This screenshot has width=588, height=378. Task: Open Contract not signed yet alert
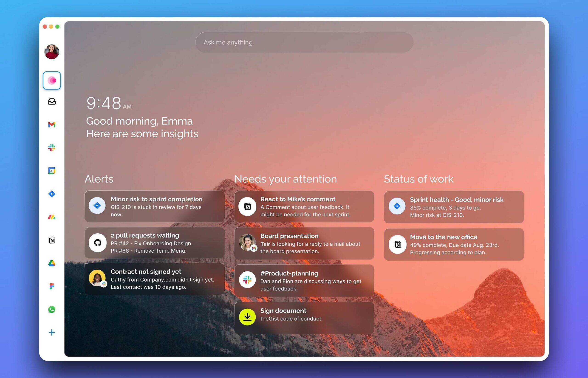(154, 279)
